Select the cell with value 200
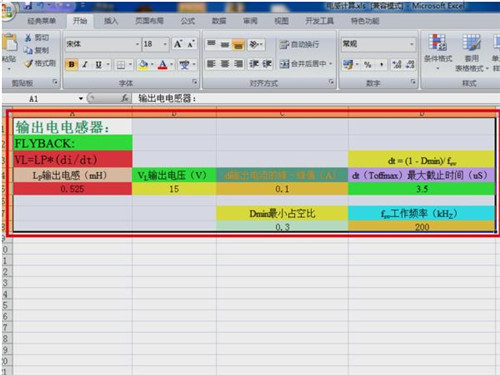Image resolution: width=500 pixels, height=375 pixels. tap(422, 227)
